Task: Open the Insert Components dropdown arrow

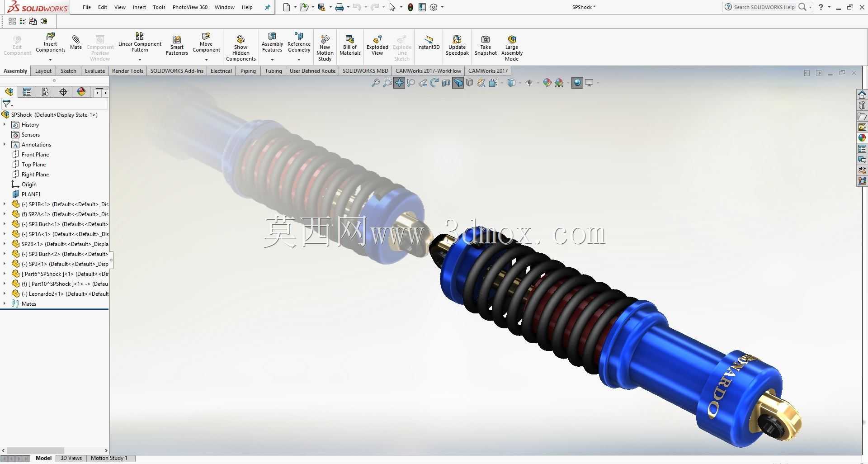Action: [51, 60]
